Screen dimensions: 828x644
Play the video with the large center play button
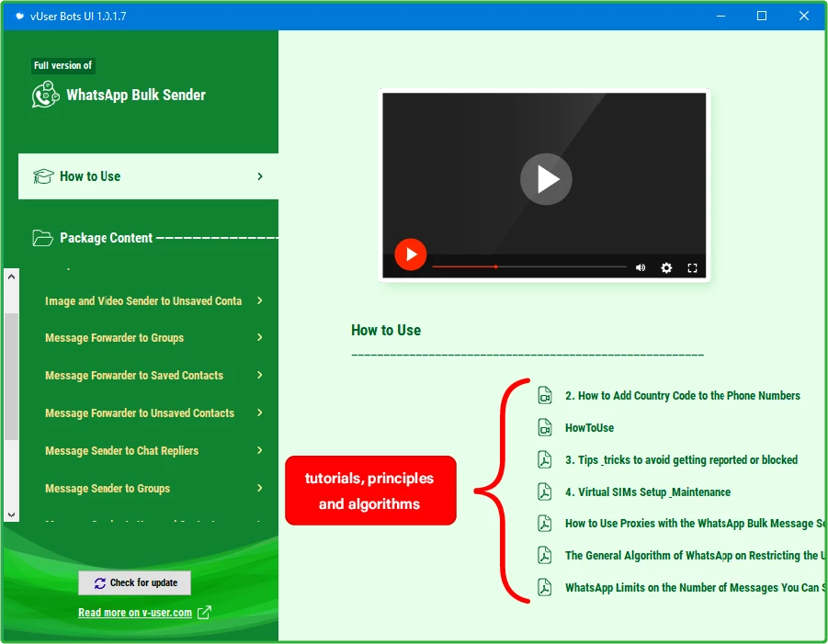point(546,179)
